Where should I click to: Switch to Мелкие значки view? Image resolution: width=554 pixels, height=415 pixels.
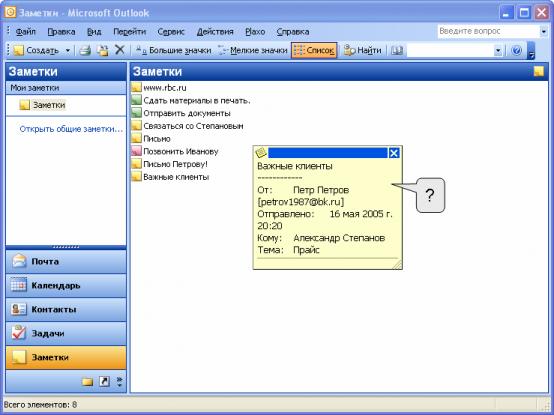tap(252, 51)
